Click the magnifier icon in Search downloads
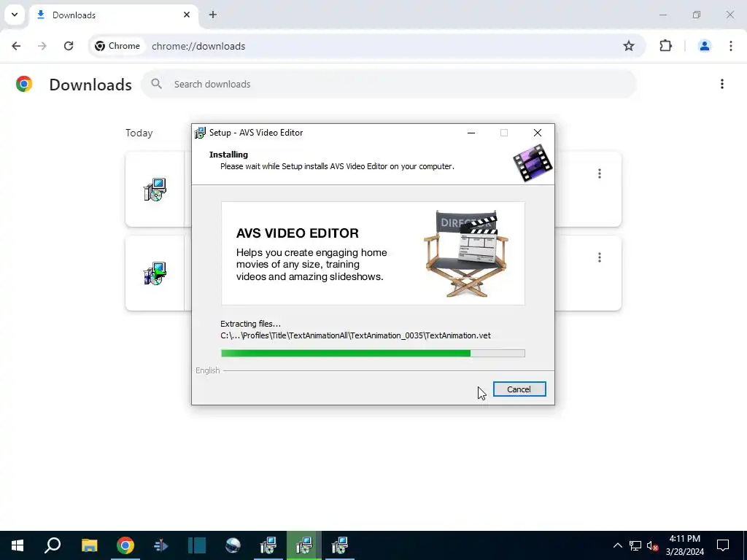The width and height of the screenshot is (747, 560). click(156, 84)
